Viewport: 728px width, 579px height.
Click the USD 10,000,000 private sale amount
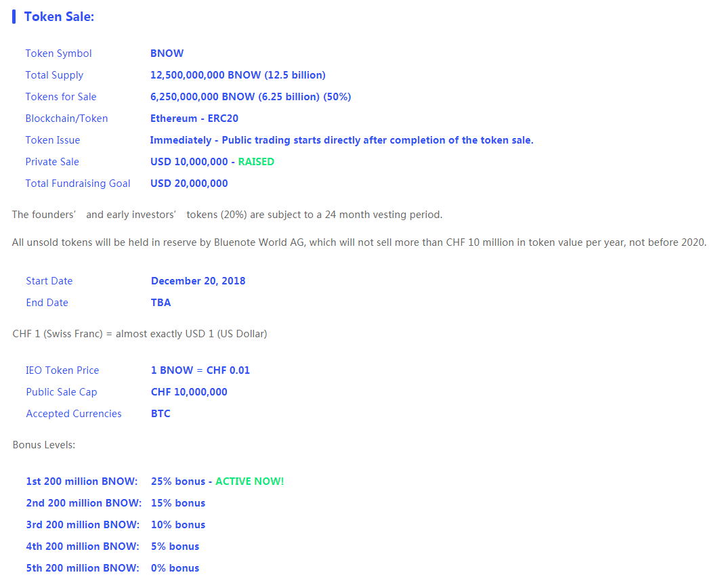coord(189,162)
